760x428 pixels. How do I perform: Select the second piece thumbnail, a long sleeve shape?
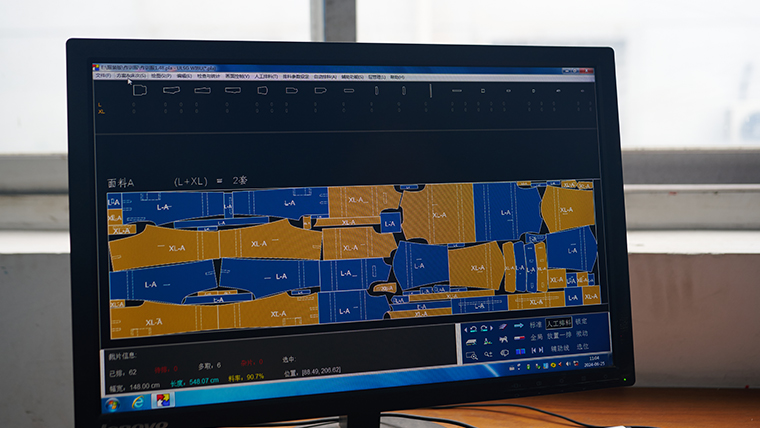(171, 90)
